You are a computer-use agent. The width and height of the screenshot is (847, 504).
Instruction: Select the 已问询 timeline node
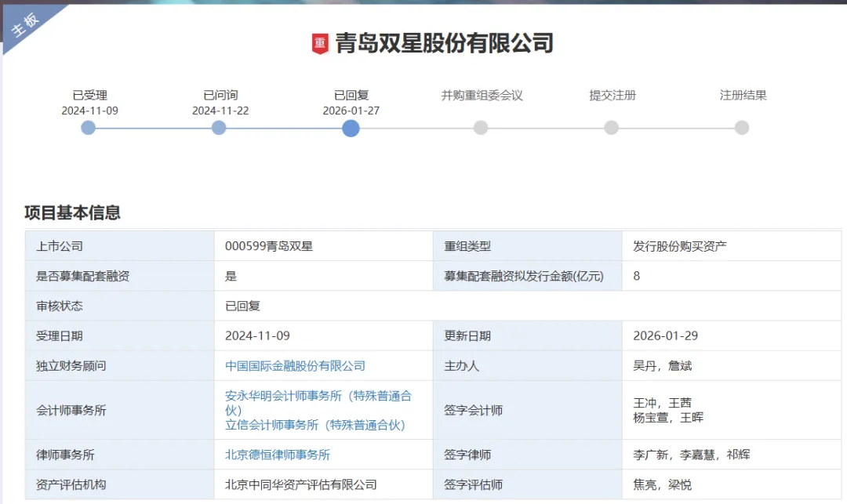click(219, 128)
